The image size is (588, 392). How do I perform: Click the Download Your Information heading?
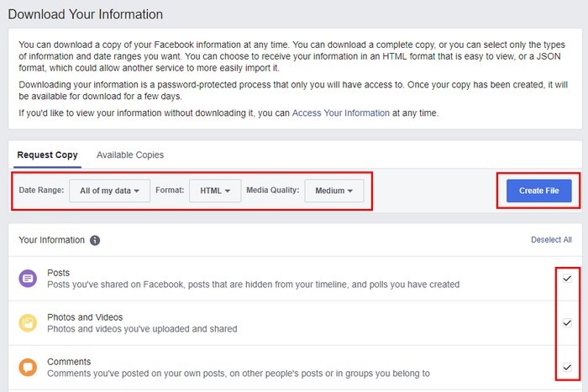[85, 14]
